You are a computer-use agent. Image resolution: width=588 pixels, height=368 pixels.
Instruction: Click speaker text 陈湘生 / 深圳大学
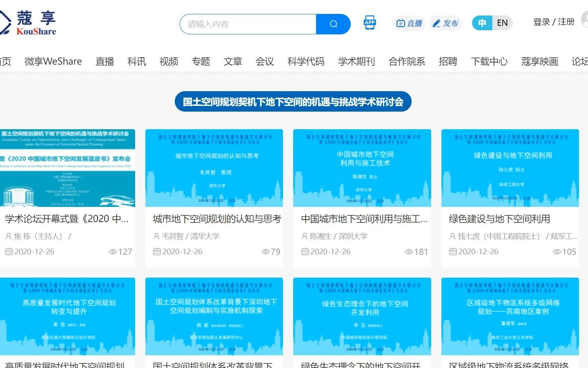339,236
